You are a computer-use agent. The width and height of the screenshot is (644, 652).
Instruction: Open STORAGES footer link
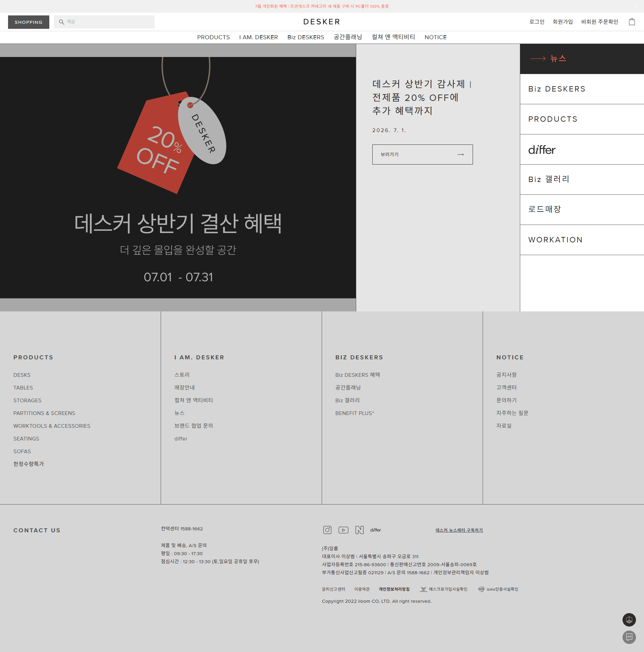pyautogui.click(x=28, y=401)
